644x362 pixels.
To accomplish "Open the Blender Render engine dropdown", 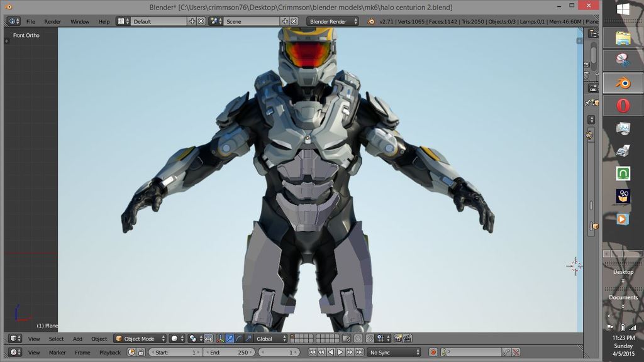I will 332,21.
